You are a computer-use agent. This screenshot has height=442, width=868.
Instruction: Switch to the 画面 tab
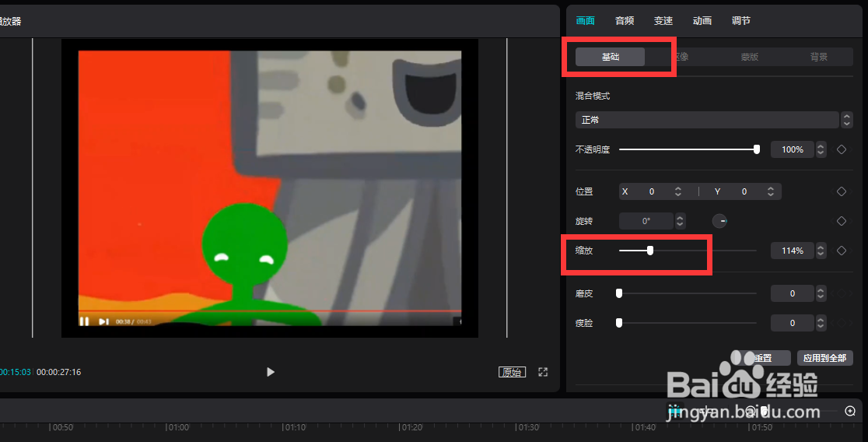tap(585, 21)
